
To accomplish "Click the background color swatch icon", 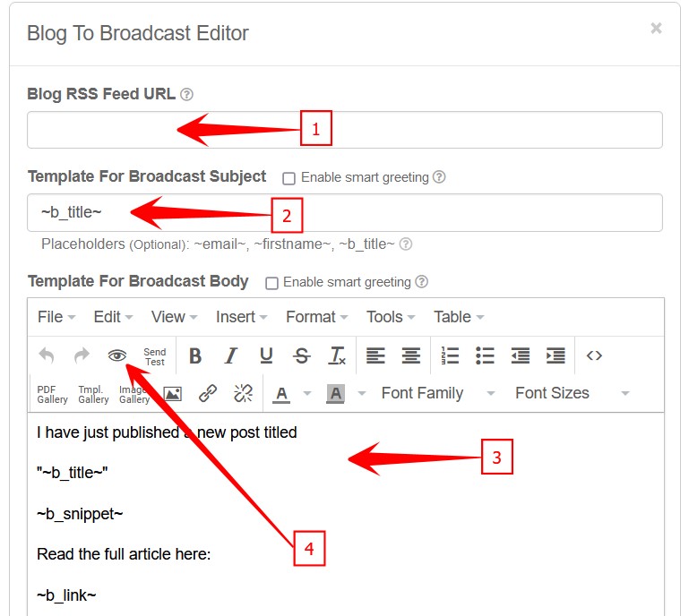I will [x=336, y=393].
